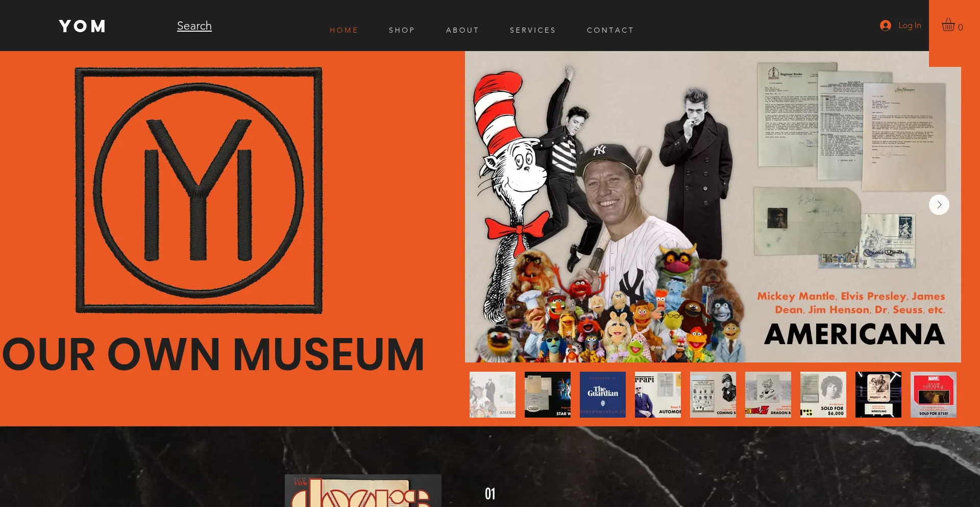
Task: Select the Wrestling slide thumbnail
Action: (878, 395)
